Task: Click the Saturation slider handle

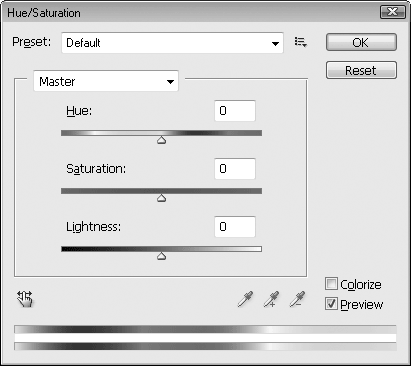Action: [x=162, y=198]
